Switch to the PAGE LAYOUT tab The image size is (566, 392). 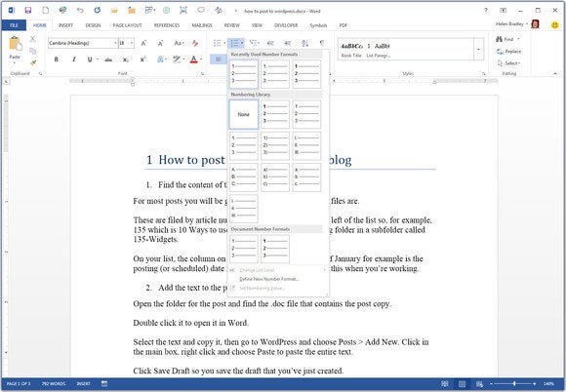[127, 25]
